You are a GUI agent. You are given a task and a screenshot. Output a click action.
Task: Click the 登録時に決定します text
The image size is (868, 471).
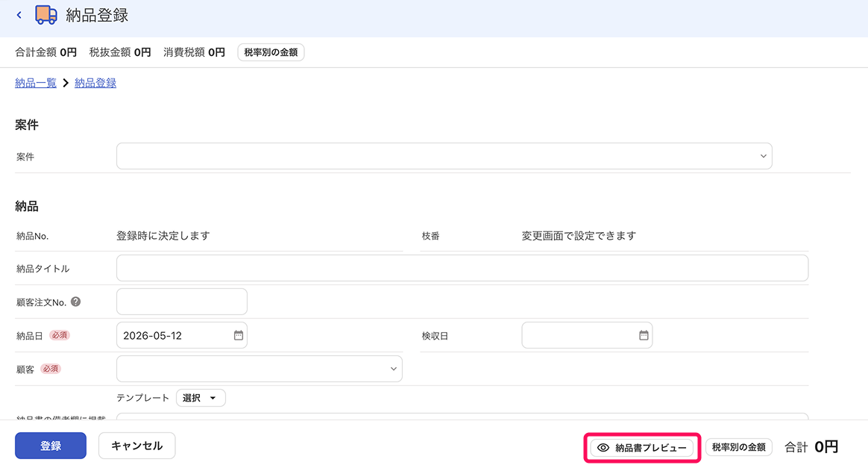point(163,236)
